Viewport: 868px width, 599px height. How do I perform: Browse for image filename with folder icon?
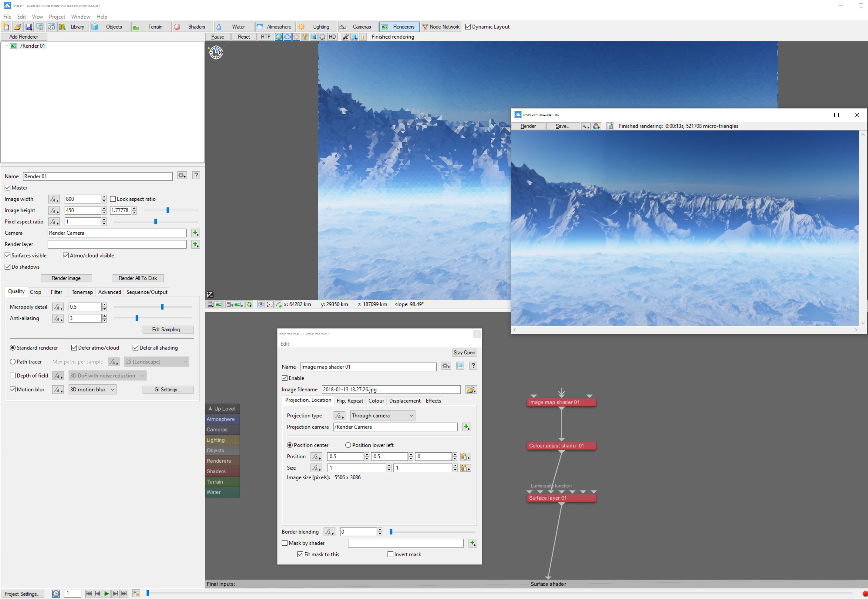[x=471, y=390]
